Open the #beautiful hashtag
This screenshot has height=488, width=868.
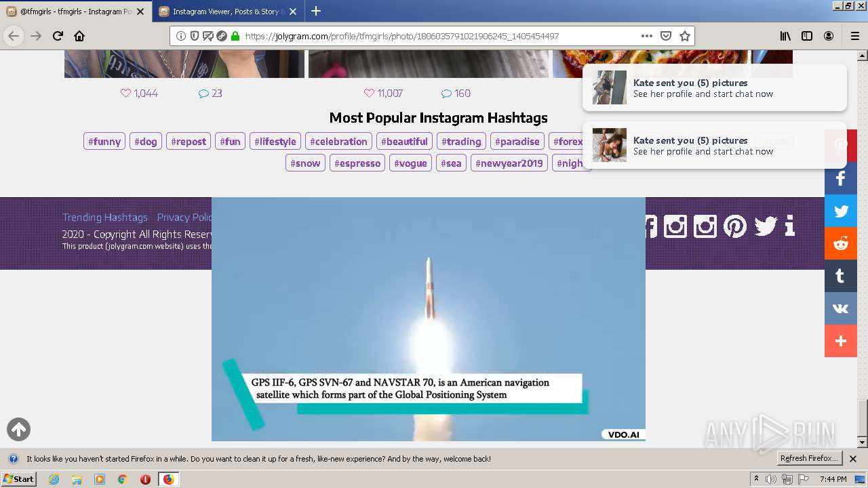(404, 142)
